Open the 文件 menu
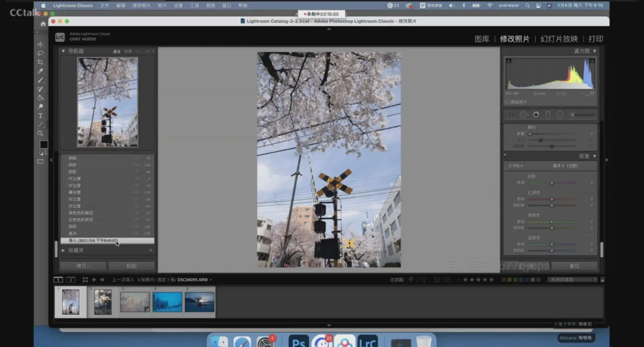Screen dimensions: 644x347 [x=105, y=5]
